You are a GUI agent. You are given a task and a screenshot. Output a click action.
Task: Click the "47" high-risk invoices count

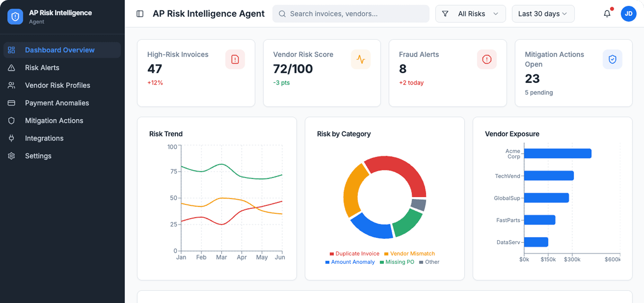155,69
